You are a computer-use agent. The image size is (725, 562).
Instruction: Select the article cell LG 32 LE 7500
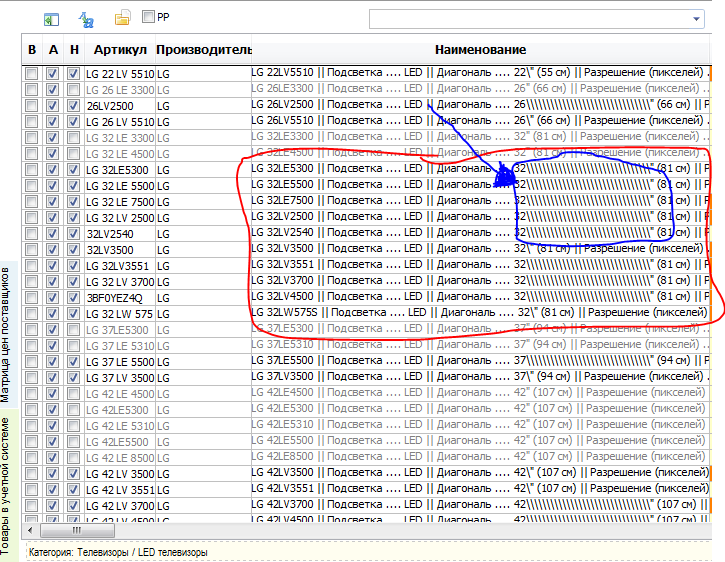(x=120, y=202)
